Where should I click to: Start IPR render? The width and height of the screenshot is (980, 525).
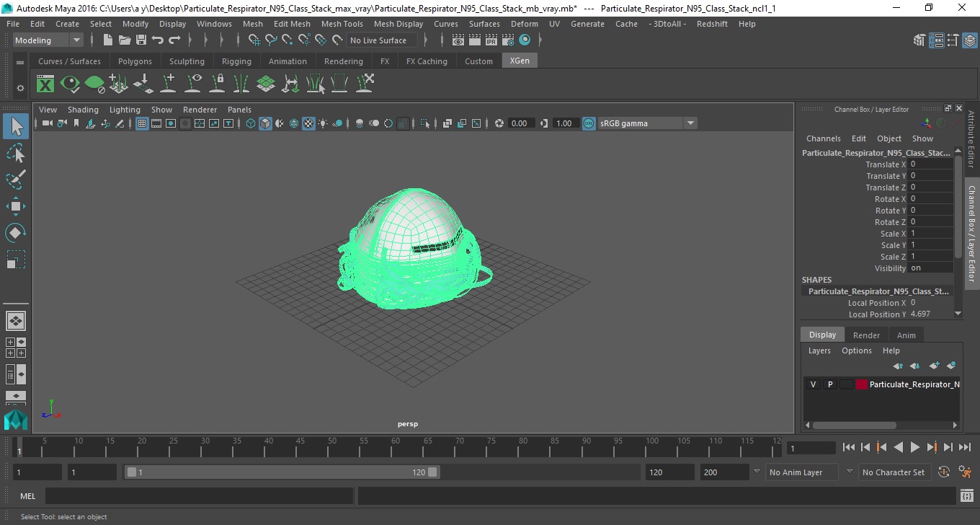491,40
